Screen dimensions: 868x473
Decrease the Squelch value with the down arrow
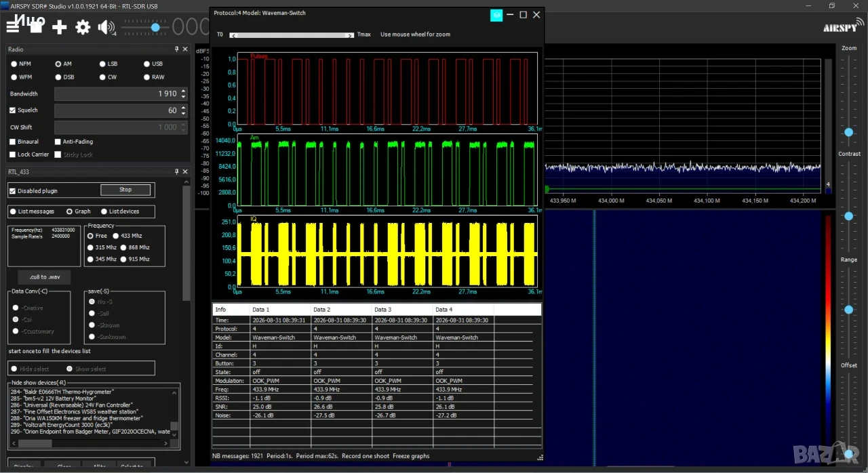pos(183,113)
